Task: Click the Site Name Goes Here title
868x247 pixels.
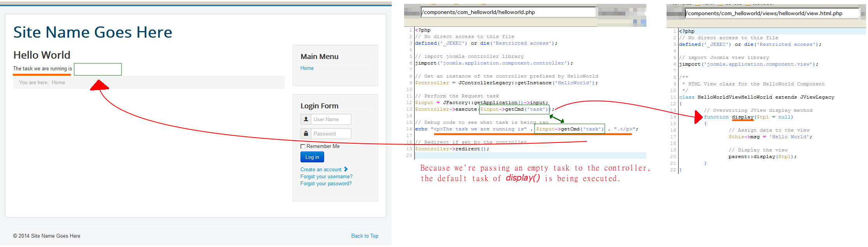Action: click(x=93, y=32)
